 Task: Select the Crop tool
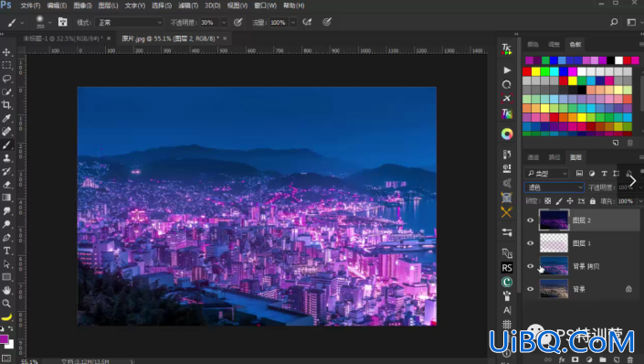click(x=6, y=105)
